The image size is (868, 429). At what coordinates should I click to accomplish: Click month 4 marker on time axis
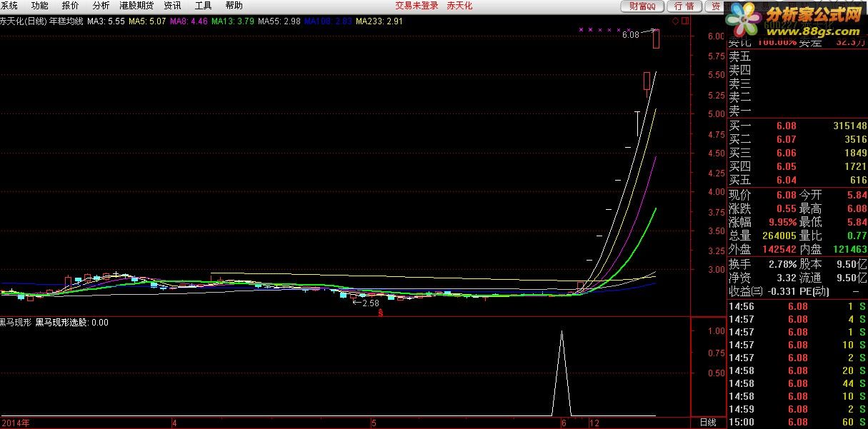(x=174, y=423)
